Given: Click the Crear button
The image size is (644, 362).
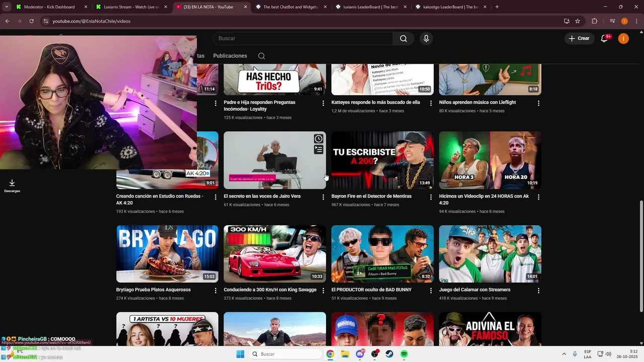Looking at the screenshot, I should 579,39.
